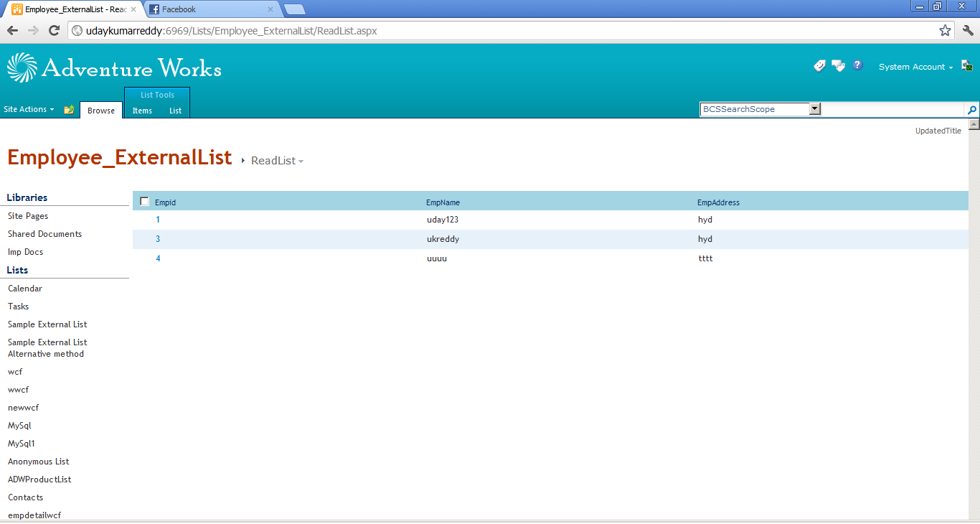The image size is (980, 524).
Task: Open employee record with Empid 1
Action: click(x=158, y=220)
